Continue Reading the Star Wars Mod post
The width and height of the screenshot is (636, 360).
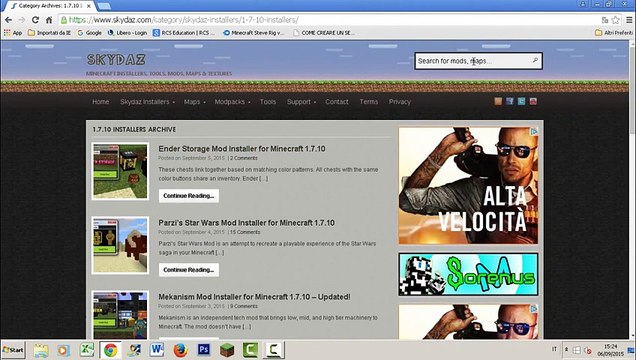pos(189,270)
